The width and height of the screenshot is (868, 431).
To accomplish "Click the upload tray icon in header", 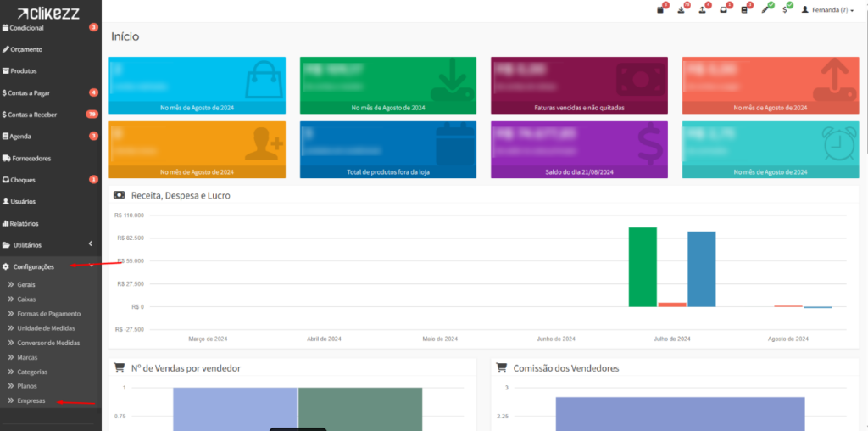I will point(703,10).
